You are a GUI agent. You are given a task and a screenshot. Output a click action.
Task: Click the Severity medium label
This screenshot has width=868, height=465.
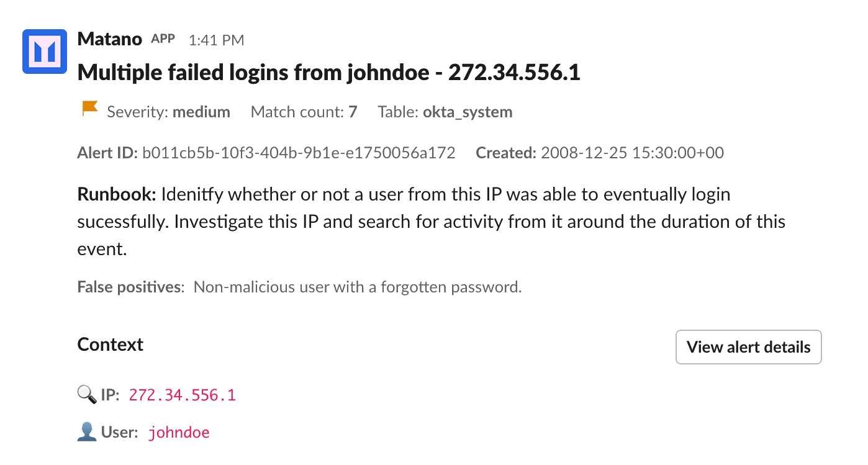click(x=169, y=112)
